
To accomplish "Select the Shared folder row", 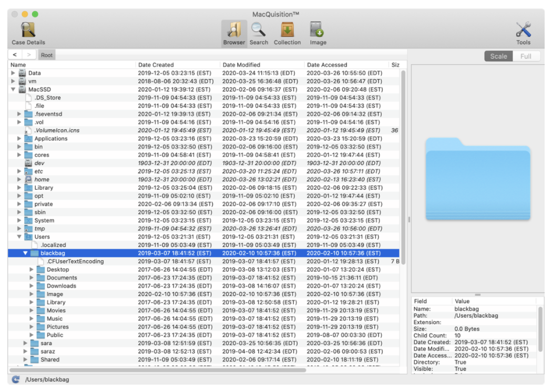I will pos(203,359).
